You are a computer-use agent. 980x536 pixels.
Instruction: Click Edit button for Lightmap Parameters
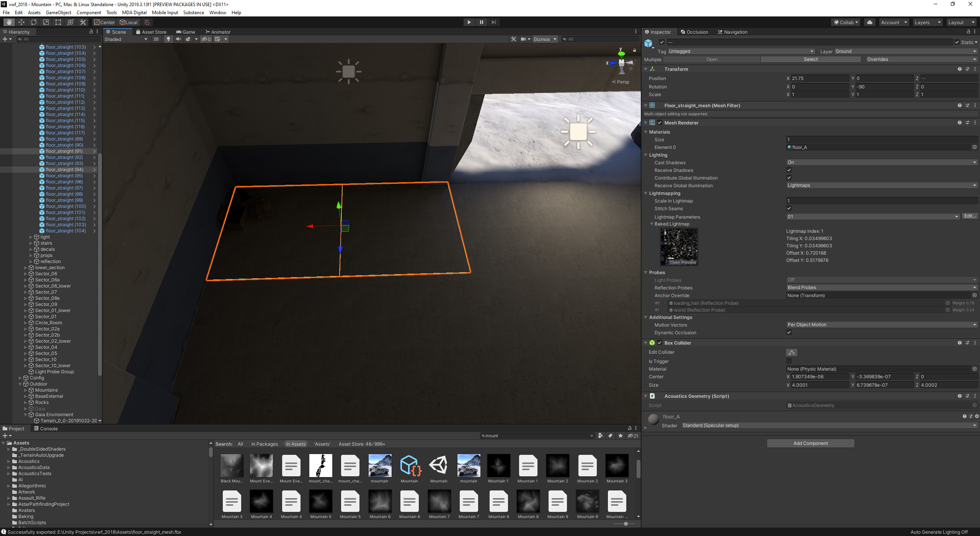970,216
